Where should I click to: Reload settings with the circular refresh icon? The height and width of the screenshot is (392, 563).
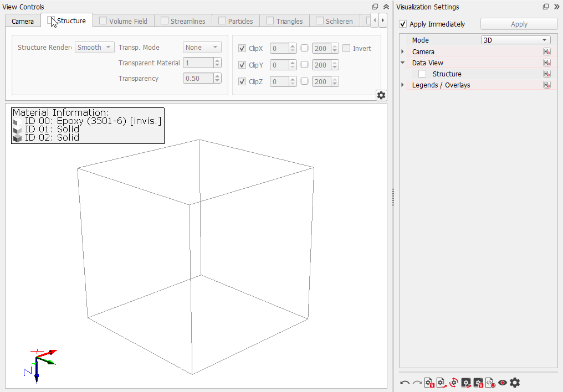click(x=453, y=383)
